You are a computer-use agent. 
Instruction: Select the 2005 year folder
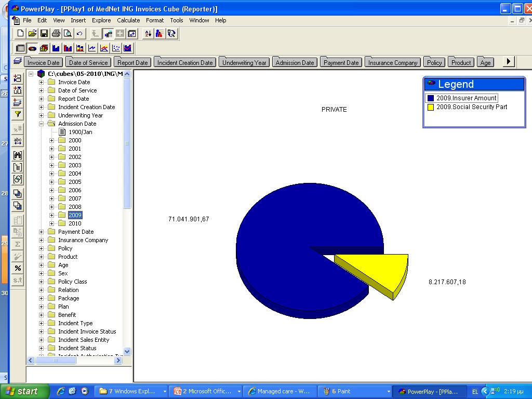(x=75, y=182)
